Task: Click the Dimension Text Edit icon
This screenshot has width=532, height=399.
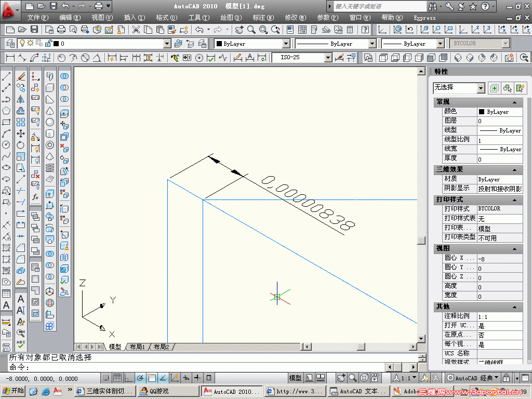Action: (250, 58)
